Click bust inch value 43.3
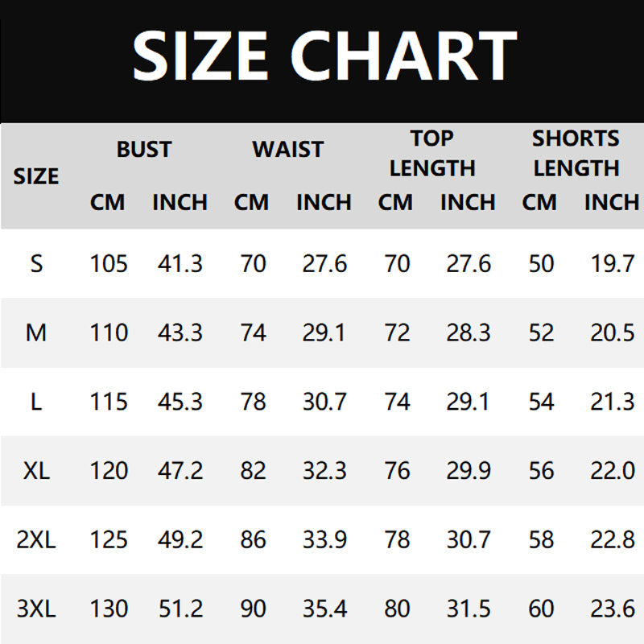This screenshot has height=644, width=644. (180, 332)
